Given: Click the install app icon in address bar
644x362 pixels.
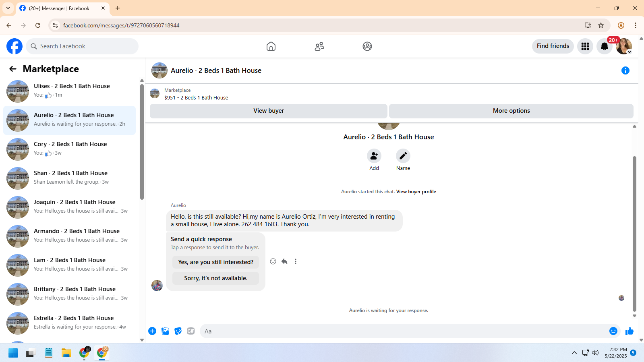Looking at the screenshot, I should point(588,25).
